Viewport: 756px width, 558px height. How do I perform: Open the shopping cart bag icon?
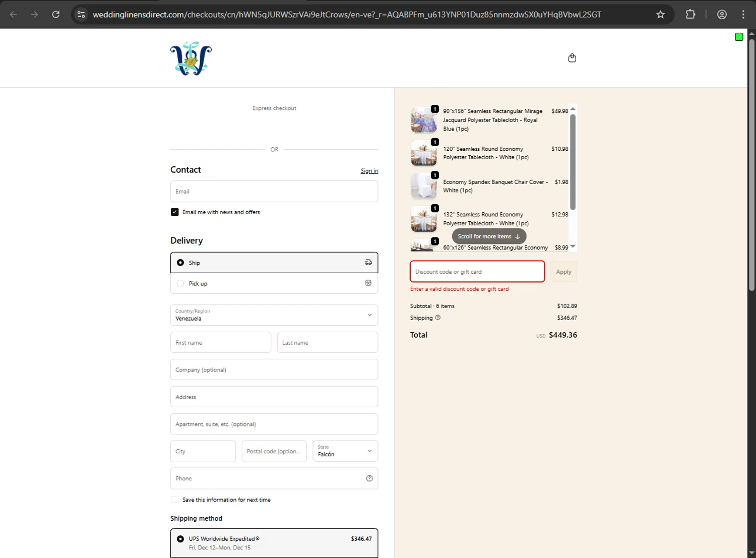(572, 58)
